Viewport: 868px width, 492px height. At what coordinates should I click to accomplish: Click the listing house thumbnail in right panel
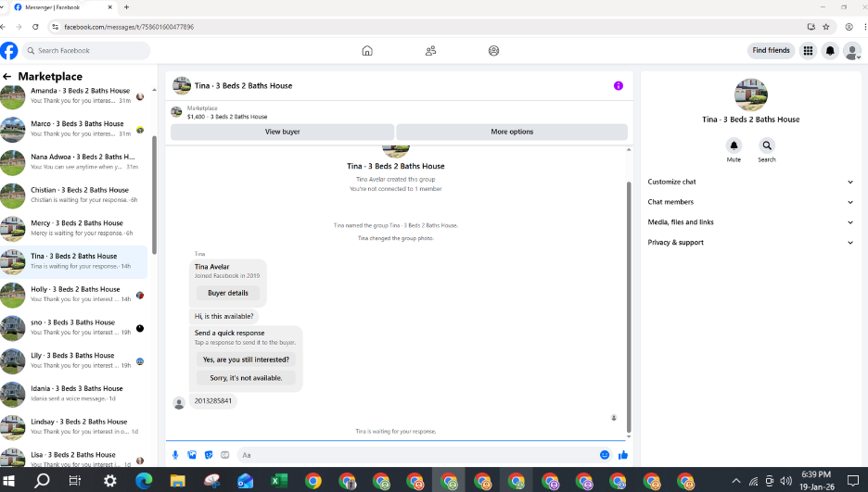point(750,95)
